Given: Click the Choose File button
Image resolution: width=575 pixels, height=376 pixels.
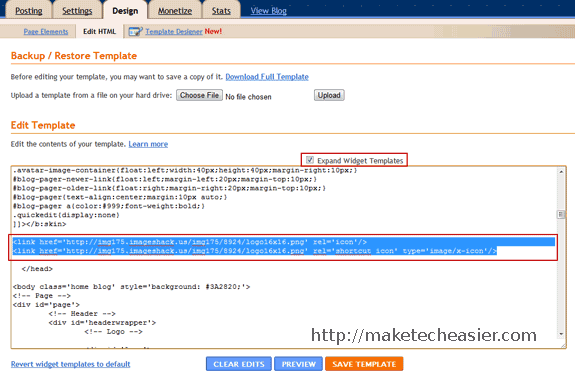Looking at the screenshot, I should pos(199,95).
